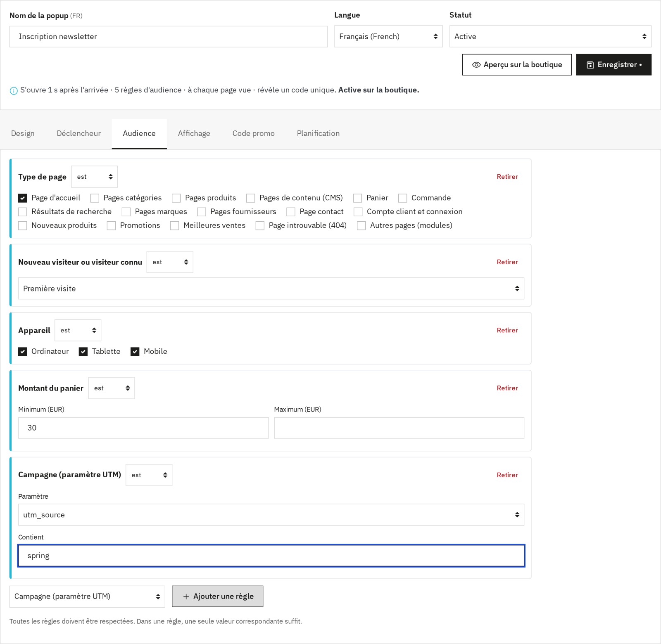The height and width of the screenshot is (644, 661).
Task: Open the Montant du panier operator dropdown
Action: tap(112, 388)
